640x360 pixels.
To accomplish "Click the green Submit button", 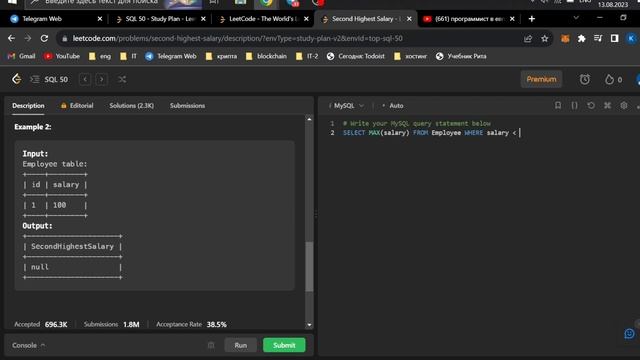I will tap(284, 345).
